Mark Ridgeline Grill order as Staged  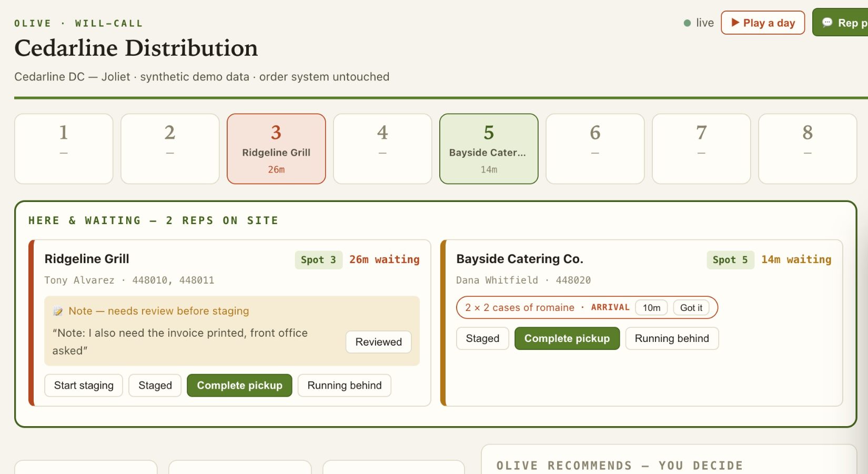(155, 386)
